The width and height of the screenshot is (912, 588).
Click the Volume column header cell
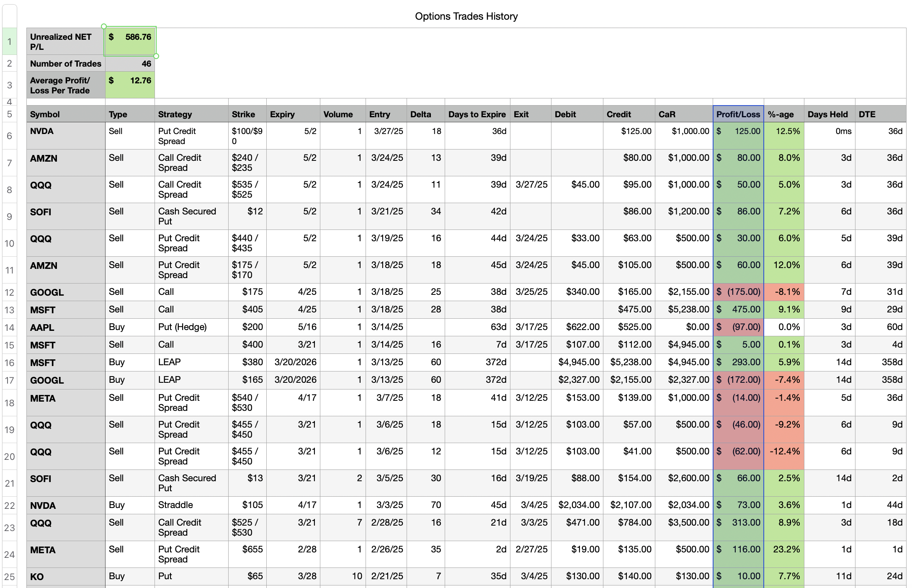pos(343,114)
